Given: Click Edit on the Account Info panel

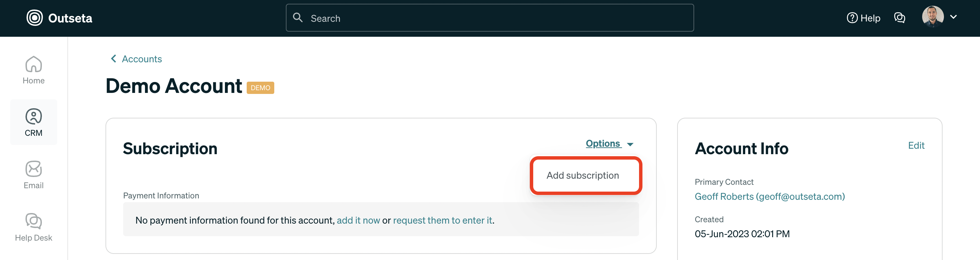Looking at the screenshot, I should [x=916, y=145].
